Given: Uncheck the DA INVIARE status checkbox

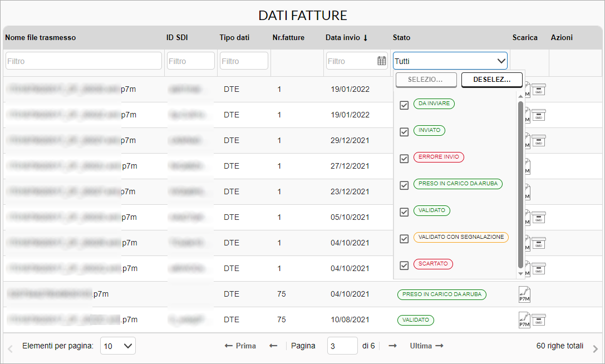Looking at the screenshot, I should (x=405, y=105).
